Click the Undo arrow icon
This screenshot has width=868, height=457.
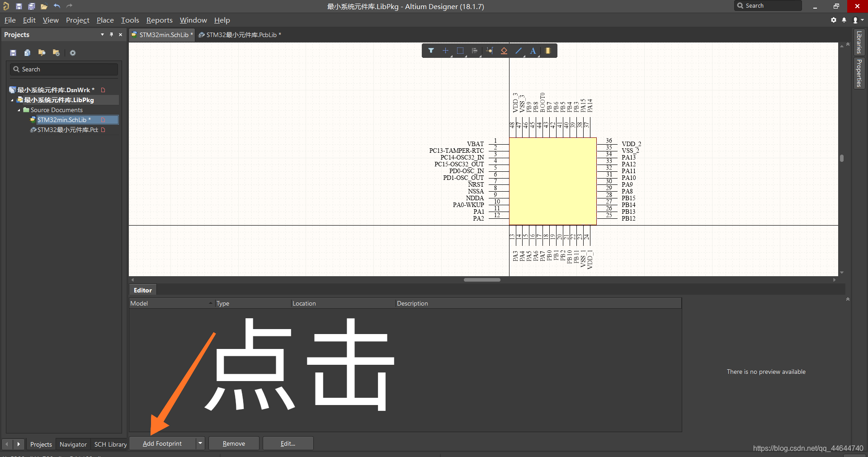(x=57, y=6)
